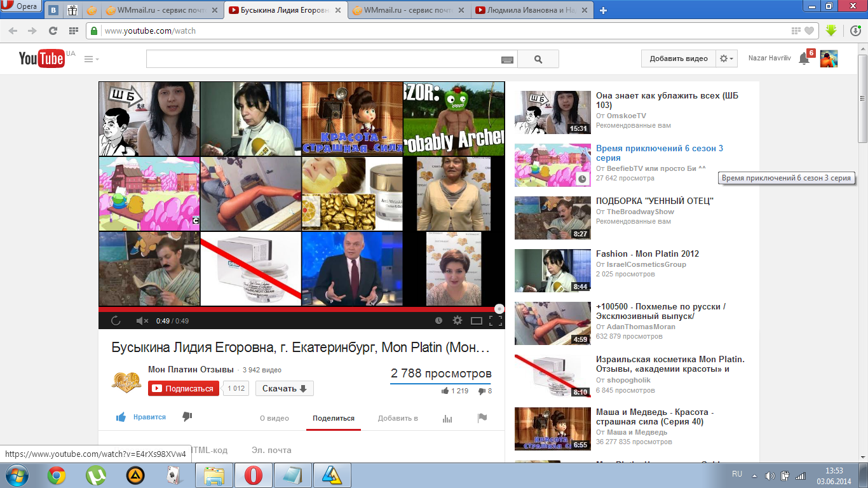Launch Google Chrome from the taskbar
The width and height of the screenshot is (868, 488).
(x=57, y=475)
